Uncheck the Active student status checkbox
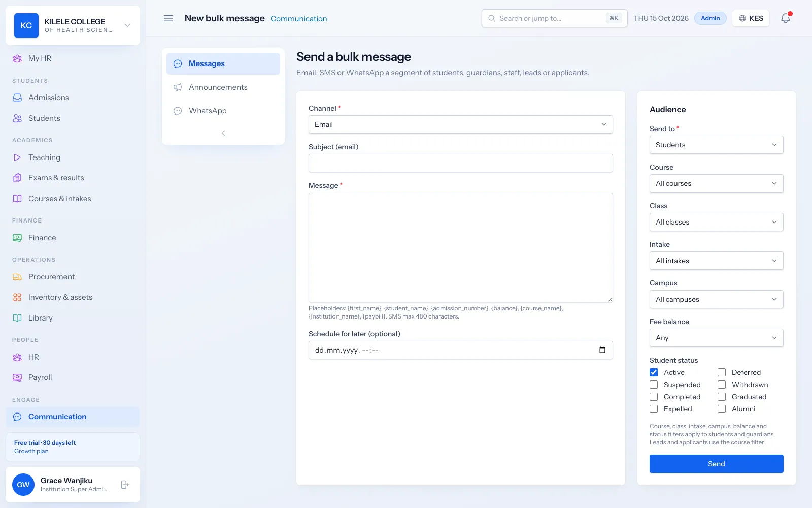The width and height of the screenshot is (812, 508). point(654,372)
